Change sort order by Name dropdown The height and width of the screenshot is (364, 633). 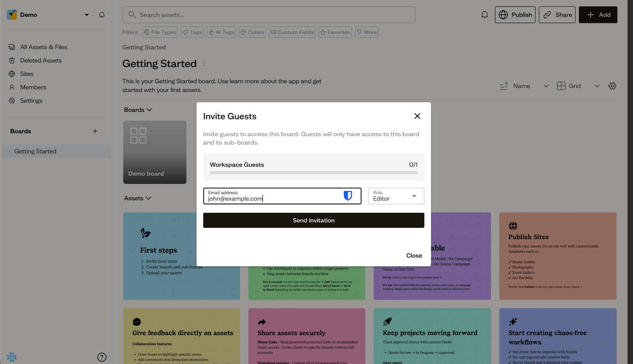coord(531,86)
